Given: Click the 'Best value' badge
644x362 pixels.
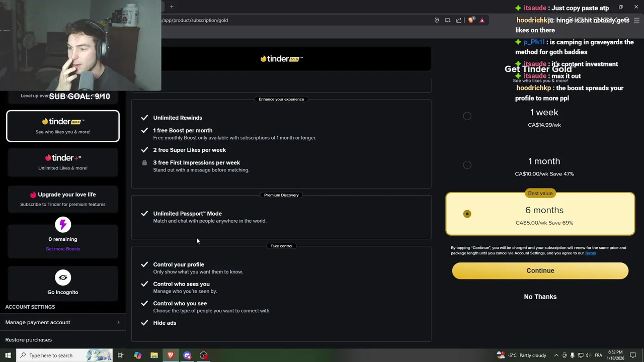Looking at the screenshot, I should point(540,193).
